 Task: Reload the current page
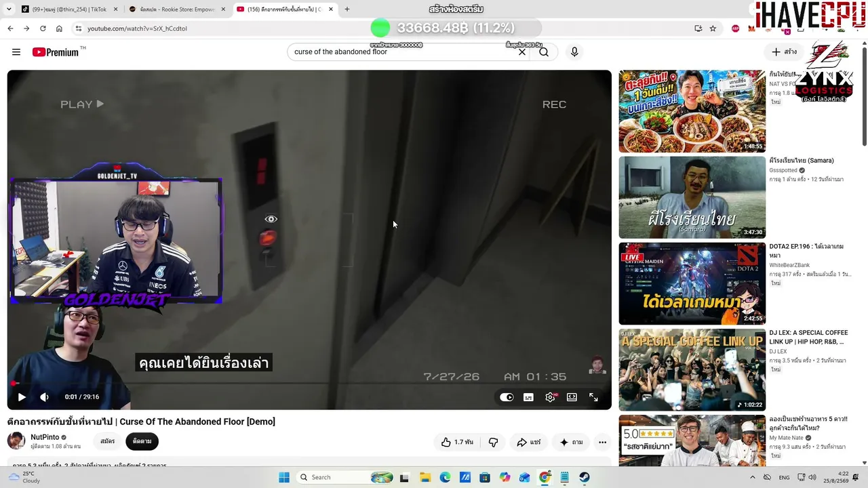point(43,28)
